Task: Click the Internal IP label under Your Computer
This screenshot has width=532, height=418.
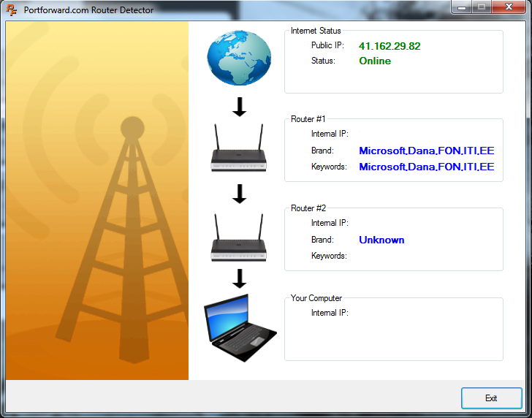Action: pos(330,313)
